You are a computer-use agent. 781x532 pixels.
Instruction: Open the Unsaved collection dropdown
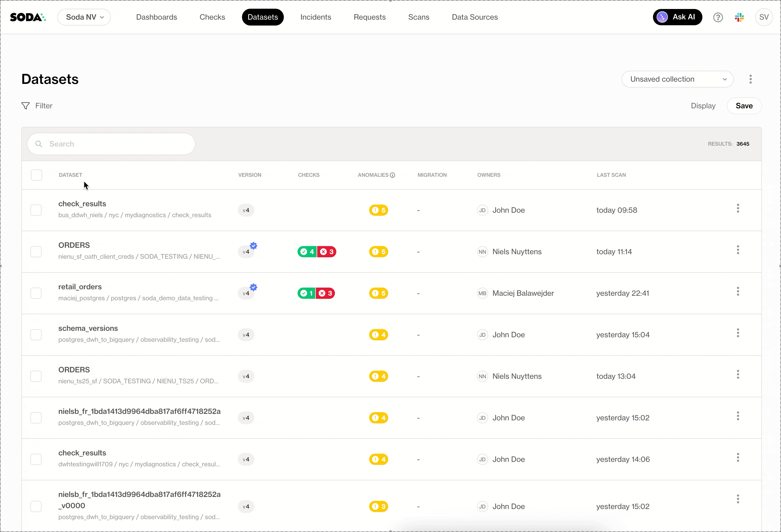(677, 79)
